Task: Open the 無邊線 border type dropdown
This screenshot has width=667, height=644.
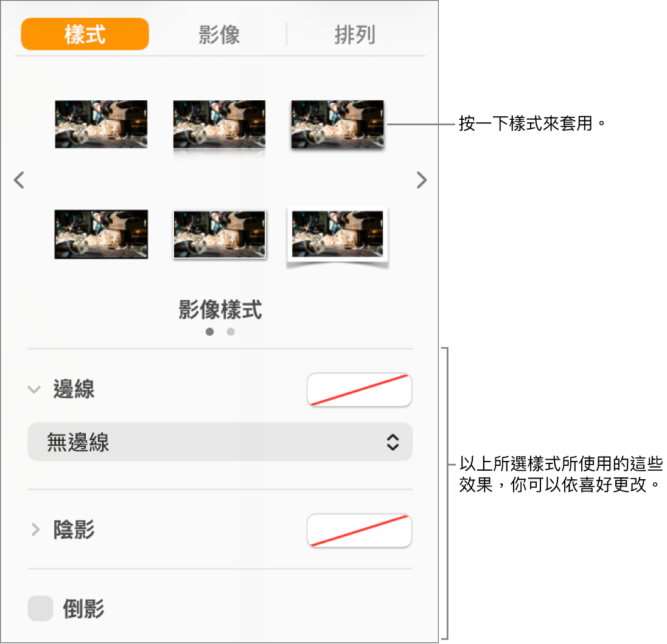Action: pos(220,442)
